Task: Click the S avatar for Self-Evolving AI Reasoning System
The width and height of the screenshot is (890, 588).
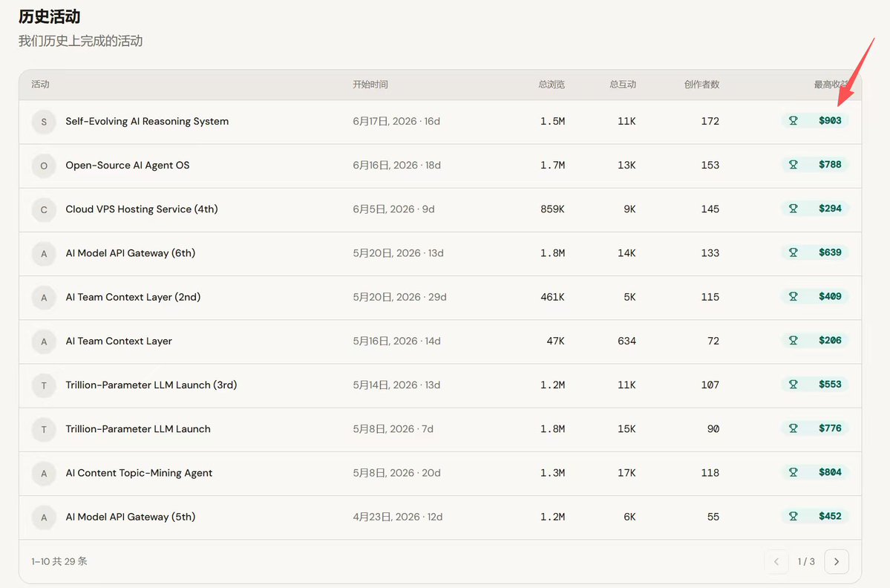Action: click(44, 122)
